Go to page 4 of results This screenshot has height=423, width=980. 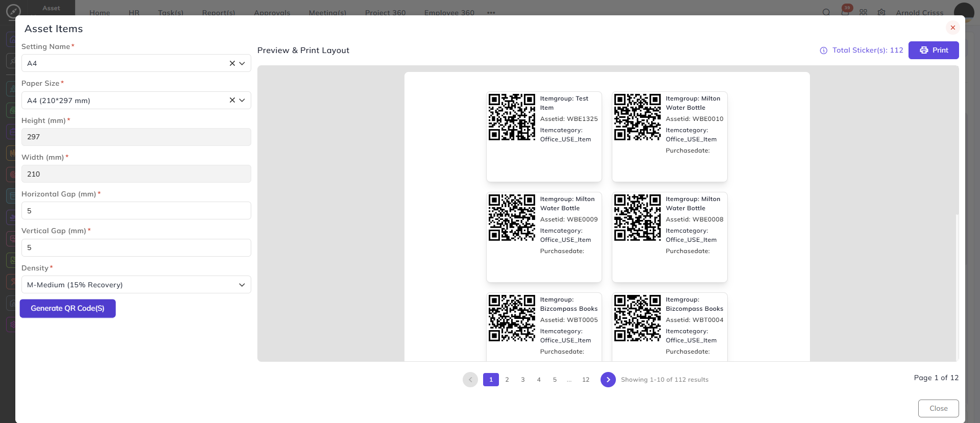click(539, 380)
